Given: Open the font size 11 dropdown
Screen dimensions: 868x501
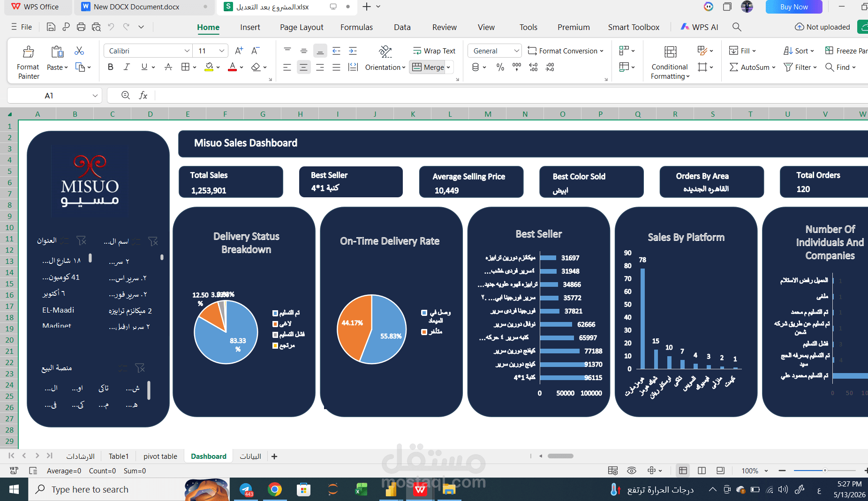Looking at the screenshot, I should (222, 51).
